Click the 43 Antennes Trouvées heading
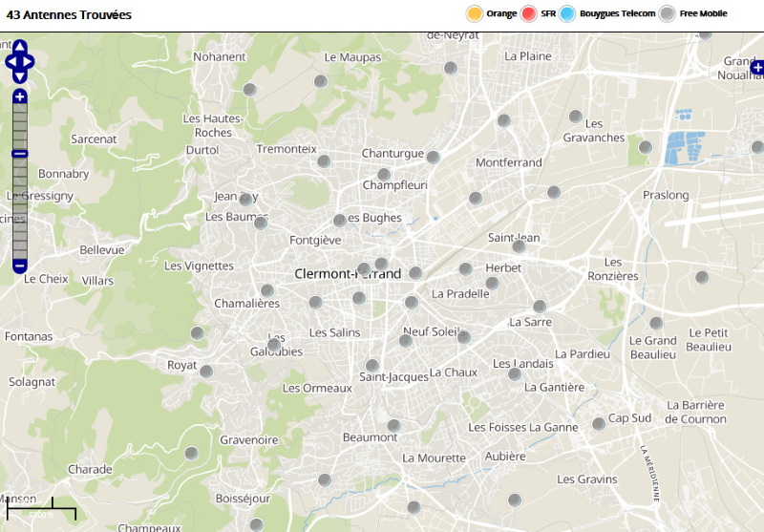Image resolution: width=764 pixels, height=532 pixels. tap(69, 15)
